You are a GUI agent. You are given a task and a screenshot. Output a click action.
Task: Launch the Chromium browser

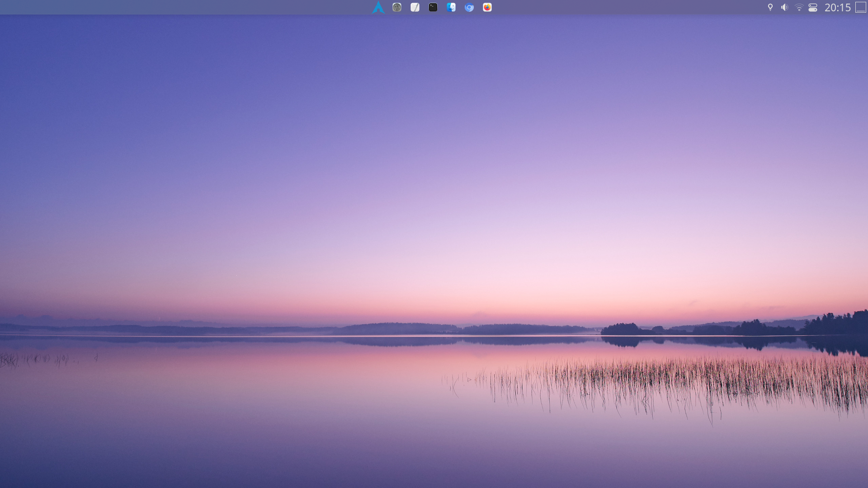(x=469, y=7)
